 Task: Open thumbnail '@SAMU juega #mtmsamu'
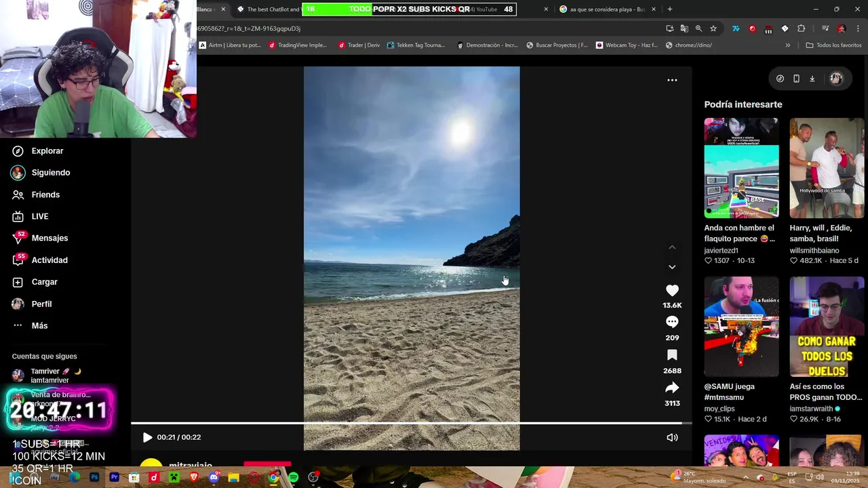[x=741, y=327]
